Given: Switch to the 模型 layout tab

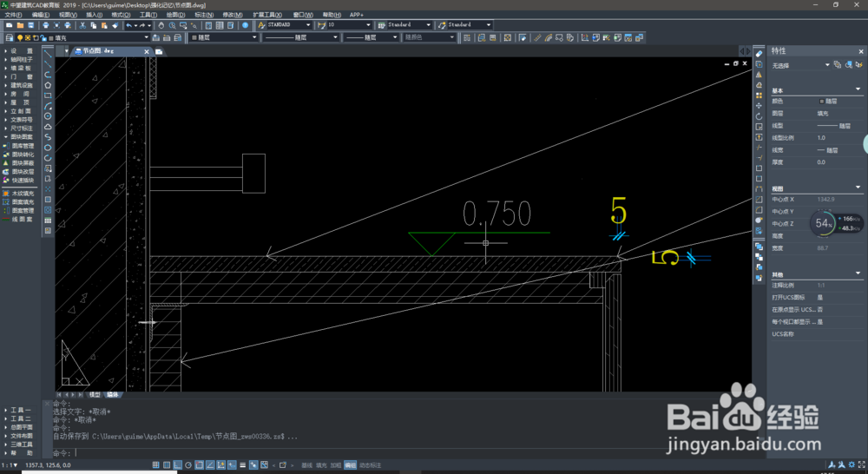Looking at the screenshot, I should click(x=95, y=395).
